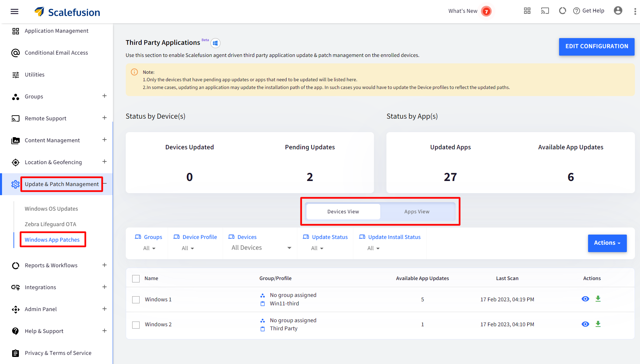Open the Update Install Status filter dropdown

374,248
